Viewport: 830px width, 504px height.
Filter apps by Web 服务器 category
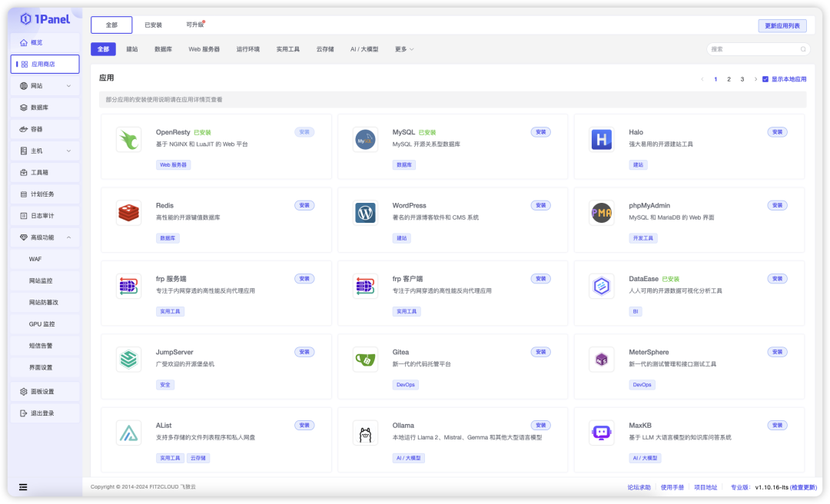tap(204, 49)
